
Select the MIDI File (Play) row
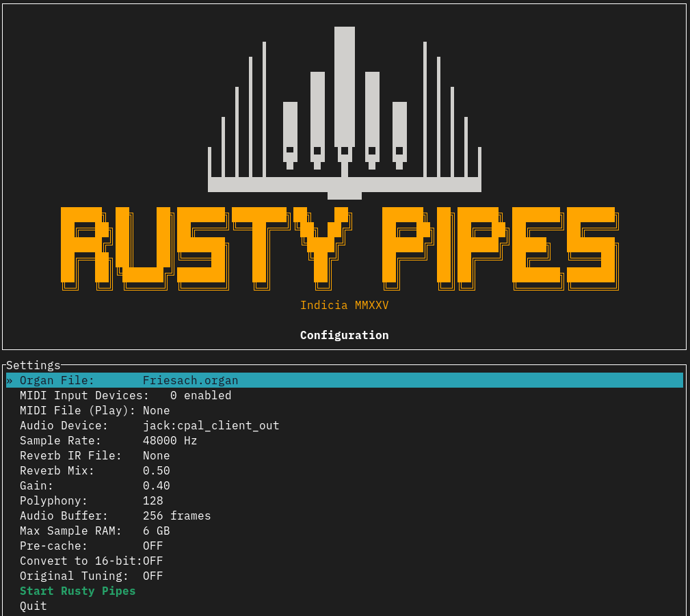point(345,410)
